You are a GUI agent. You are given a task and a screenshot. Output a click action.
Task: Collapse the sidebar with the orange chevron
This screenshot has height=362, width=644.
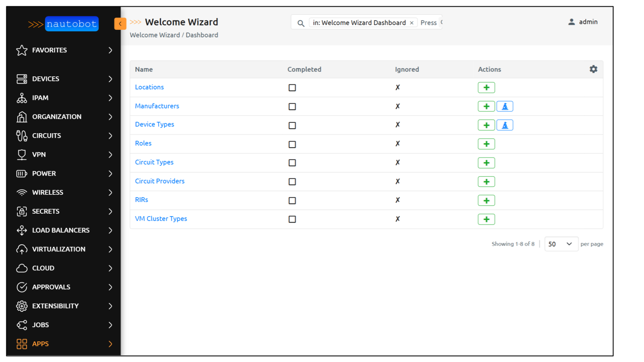point(120,24)
